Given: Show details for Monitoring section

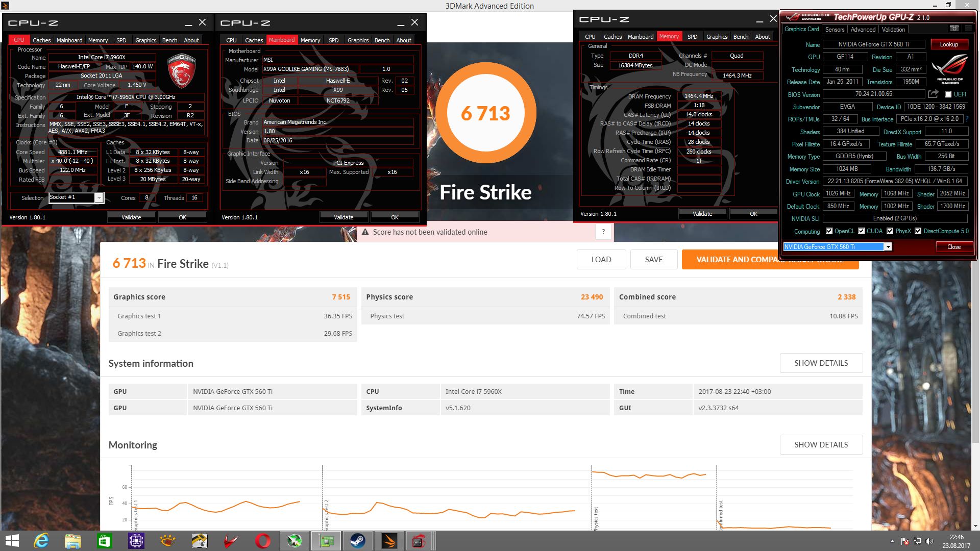Looking at the screenshot, I should (x=821, y=445).
